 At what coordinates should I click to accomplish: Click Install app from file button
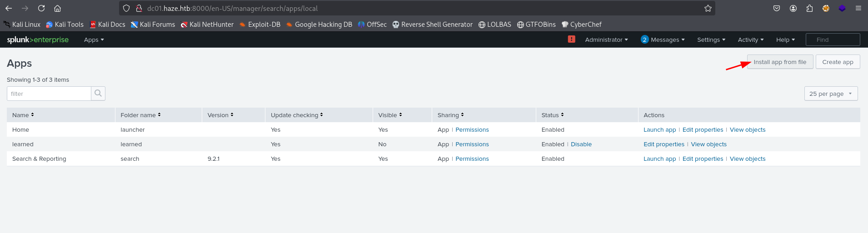780,62
